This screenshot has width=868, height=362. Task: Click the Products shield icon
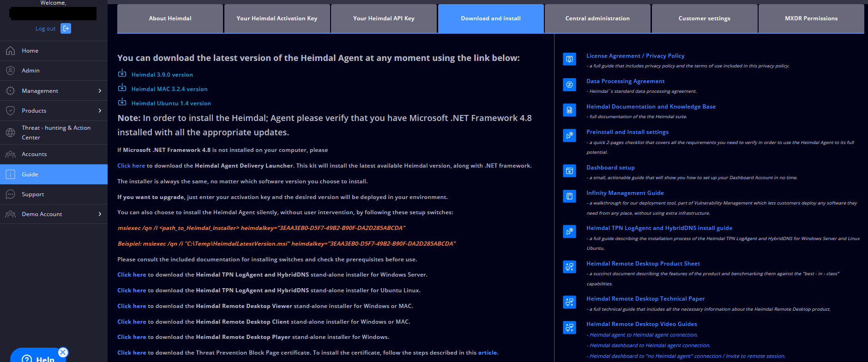(10, 111)
